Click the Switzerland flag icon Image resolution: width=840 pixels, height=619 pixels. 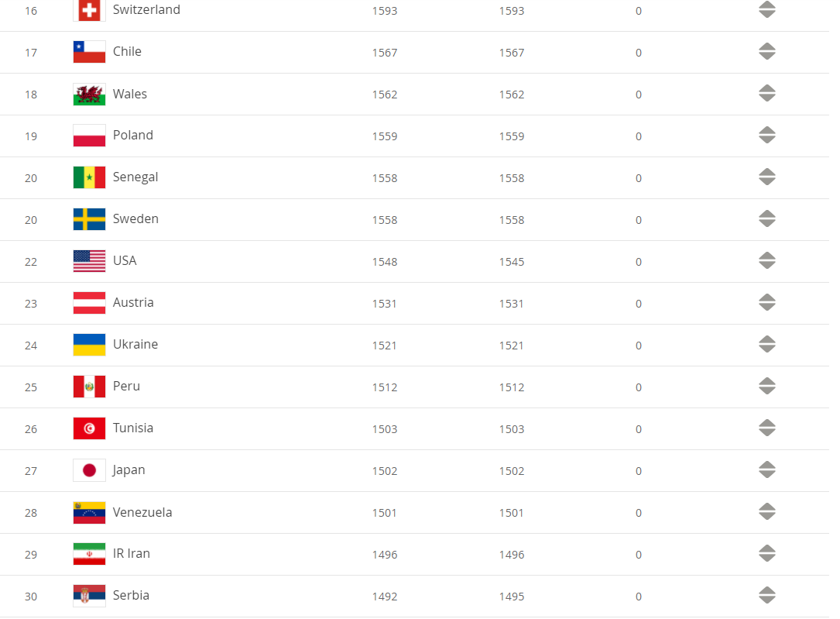pos(88,11)
